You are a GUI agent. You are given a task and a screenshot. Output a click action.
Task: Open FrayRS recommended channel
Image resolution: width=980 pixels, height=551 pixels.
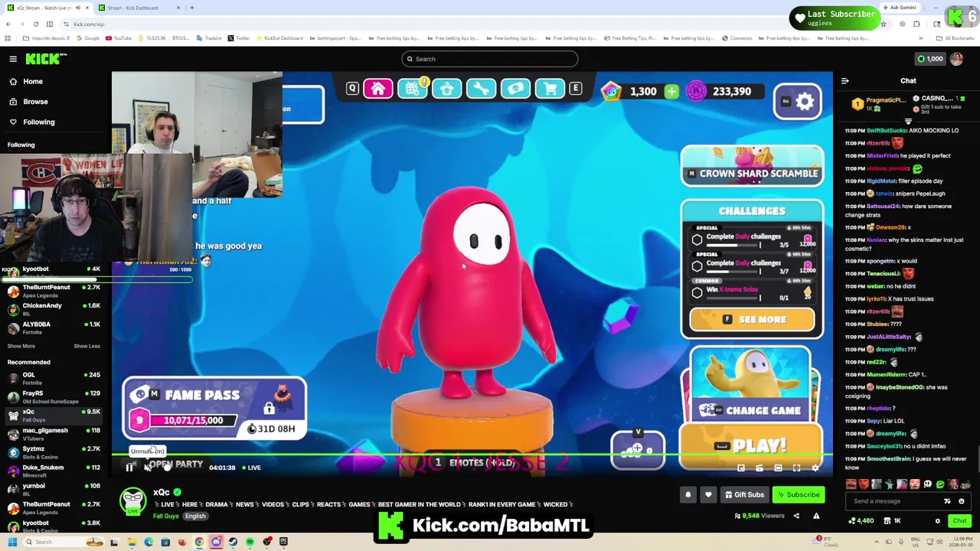(x=54, y=396)
